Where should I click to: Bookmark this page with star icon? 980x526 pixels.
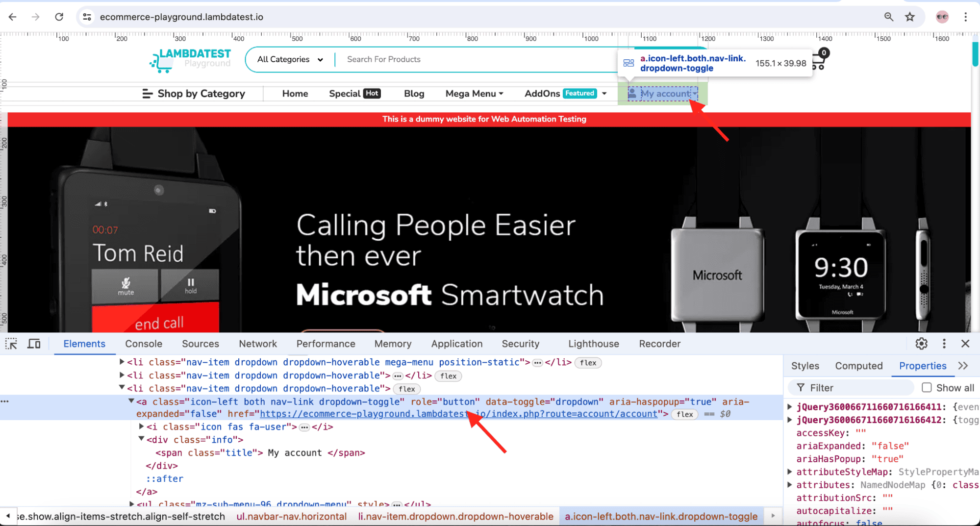tap(910, 17)
